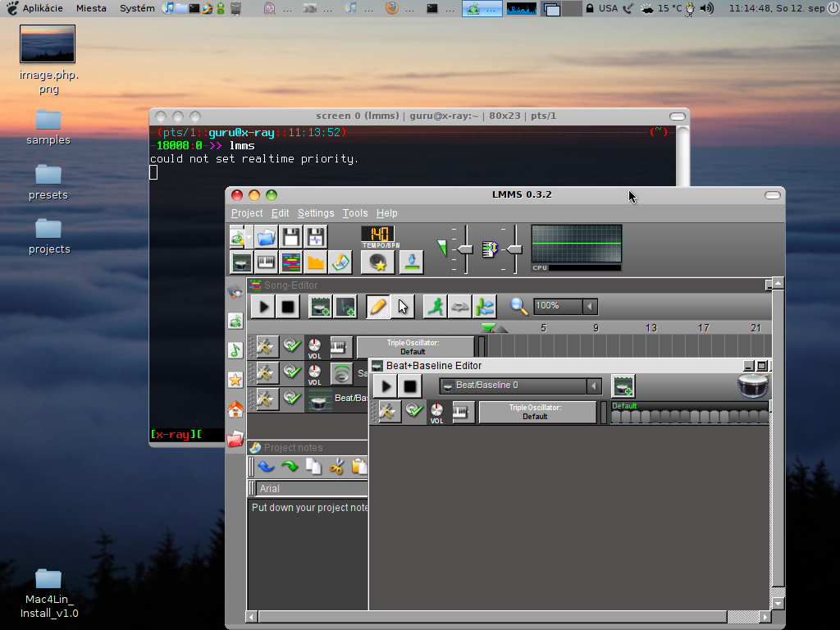The width and height of the screenshot is (840, 630).
Task: Open My presets star sidebar tab
Action: 235,381
